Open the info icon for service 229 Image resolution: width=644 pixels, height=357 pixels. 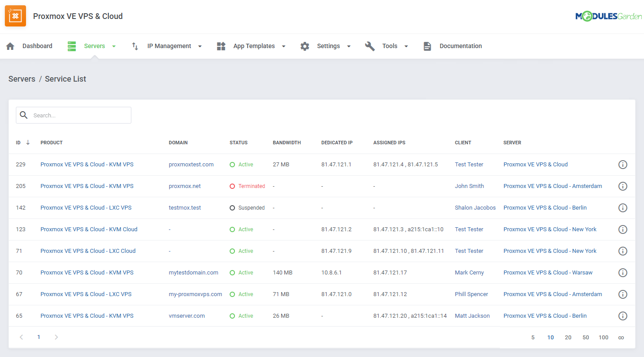coord(623,164)
